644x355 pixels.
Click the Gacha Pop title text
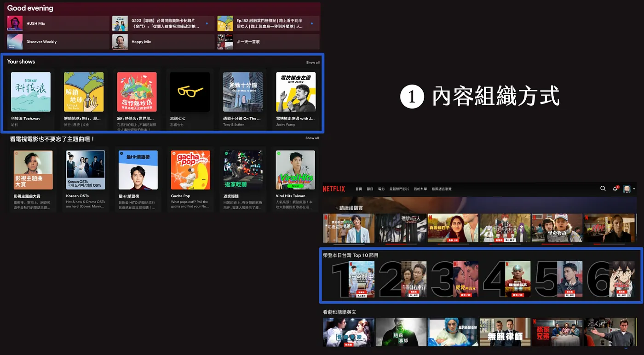click(x=181, y=196)
